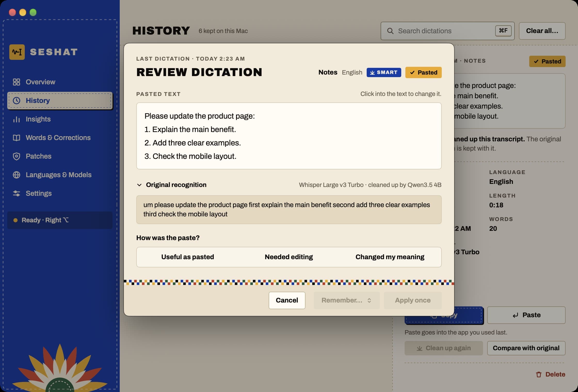This screenshot has width=578, height=392.
Task: Click the Words & Corrections book icon
Action: coord(17,138)
